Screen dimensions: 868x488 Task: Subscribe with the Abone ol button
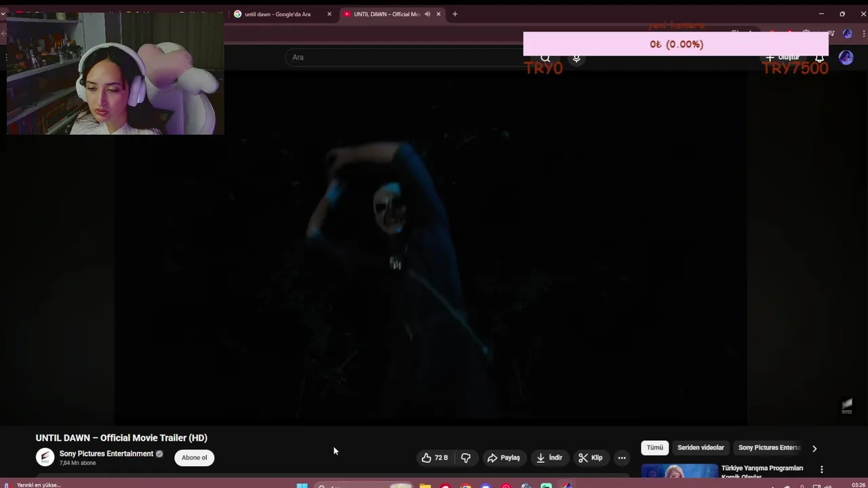[194, 457]
